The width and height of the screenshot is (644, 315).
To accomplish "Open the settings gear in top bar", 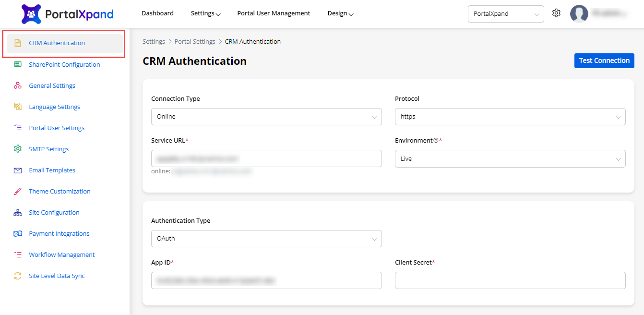I will pyautogui.click(x=556, y=13).
